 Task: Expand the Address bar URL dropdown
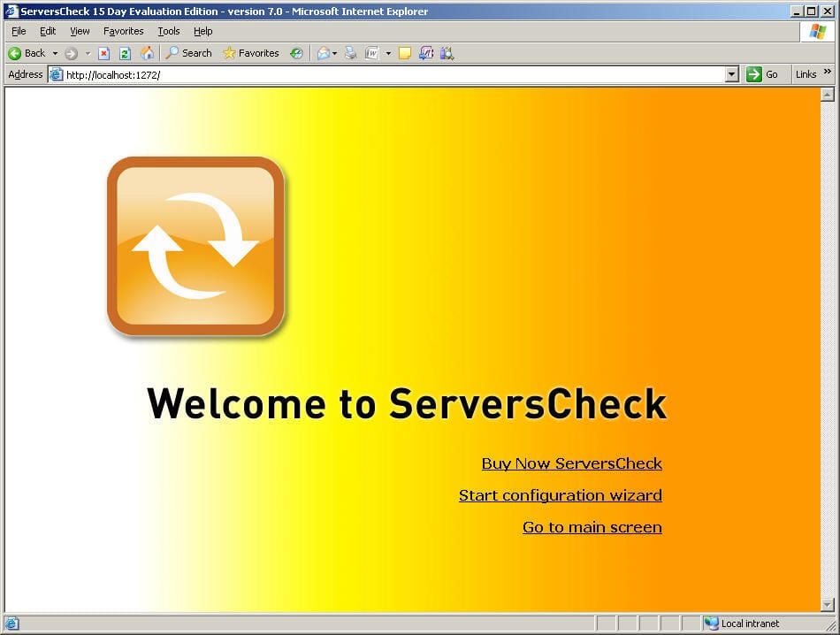(732, 74)
